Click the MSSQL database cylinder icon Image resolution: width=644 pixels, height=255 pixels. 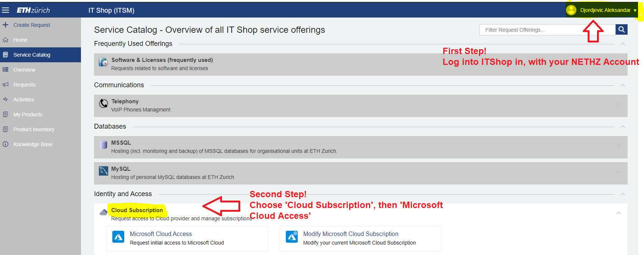[103, 145]
